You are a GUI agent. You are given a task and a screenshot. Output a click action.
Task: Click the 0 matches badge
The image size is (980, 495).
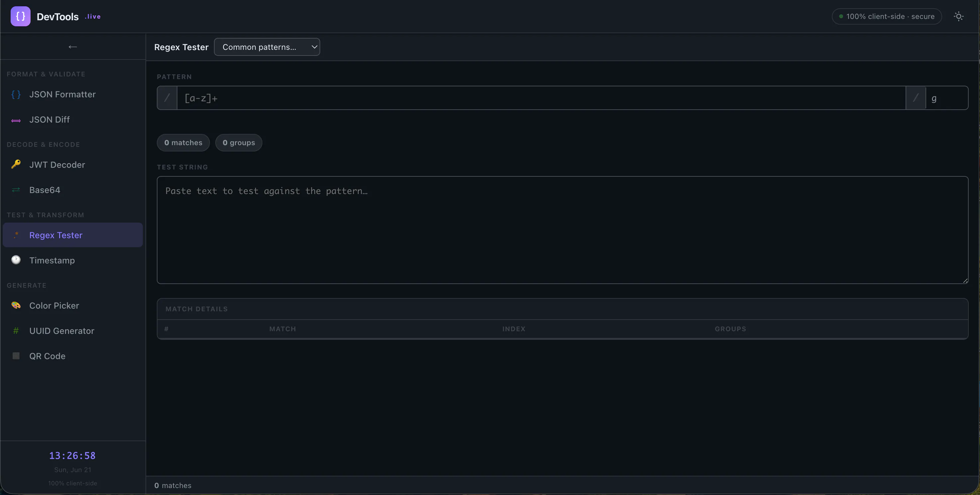183,143
